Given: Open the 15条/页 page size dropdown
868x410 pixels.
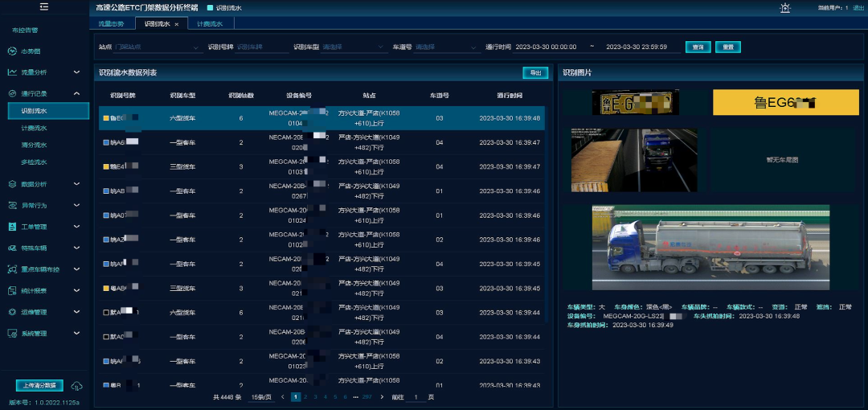Looking at the screenshot, I should coord(262,397).
